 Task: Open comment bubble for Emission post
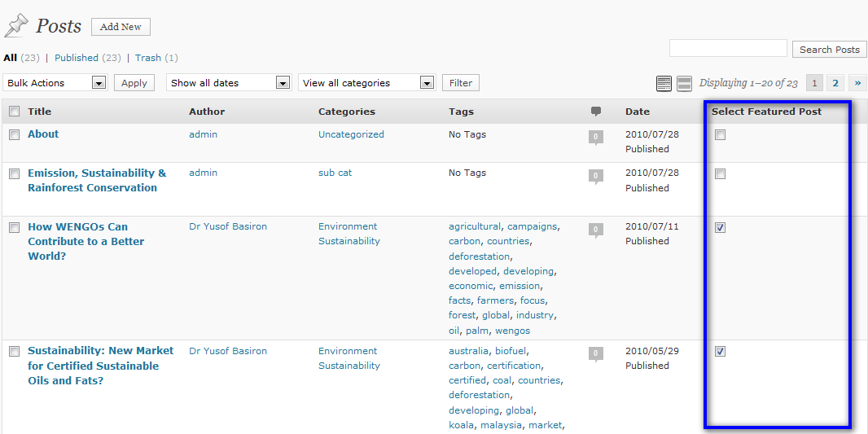(x=596, y=176)
